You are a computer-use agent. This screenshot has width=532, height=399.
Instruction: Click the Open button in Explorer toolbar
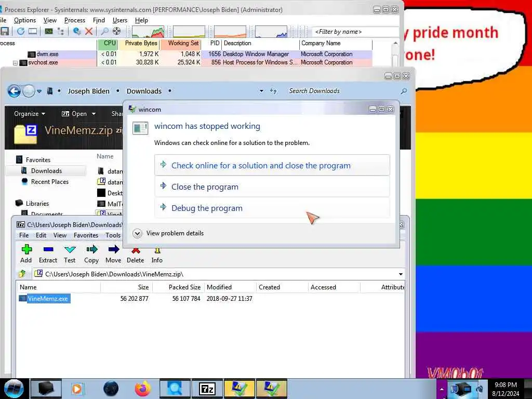click(74, 114)
